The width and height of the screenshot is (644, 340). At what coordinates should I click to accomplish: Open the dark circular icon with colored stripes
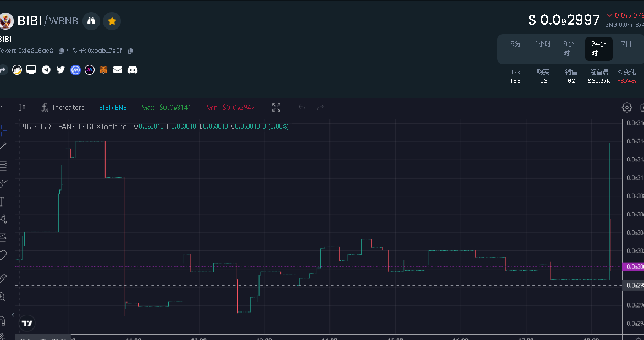(90, 70)
